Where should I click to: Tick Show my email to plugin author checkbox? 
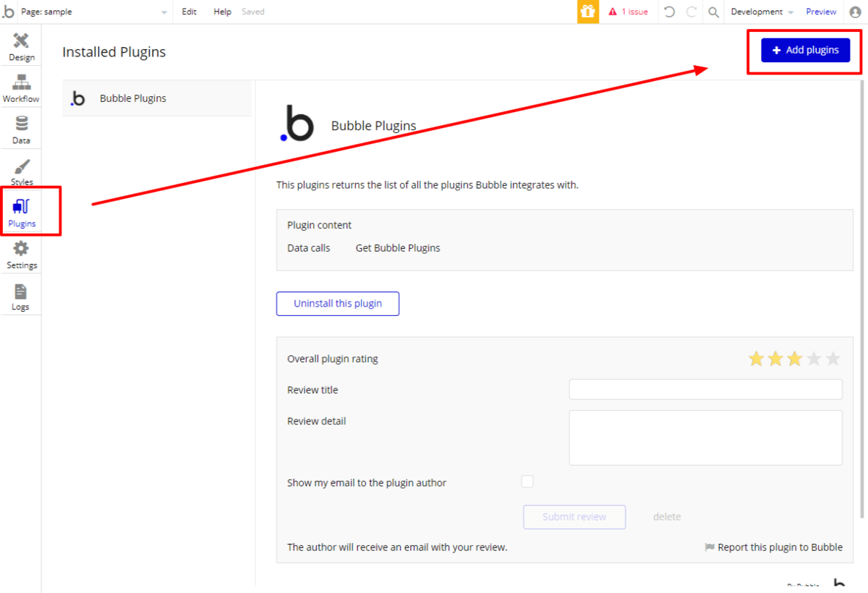[x=527, y=482]
